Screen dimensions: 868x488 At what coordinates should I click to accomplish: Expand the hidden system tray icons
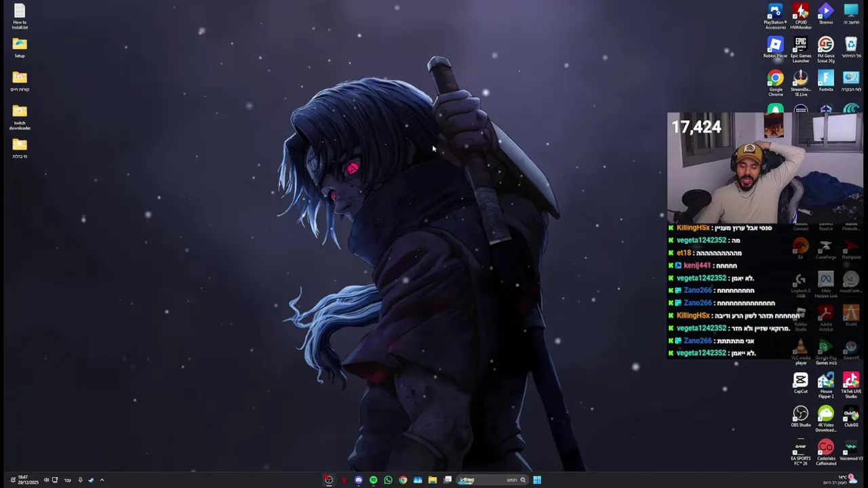pos(102,480)
